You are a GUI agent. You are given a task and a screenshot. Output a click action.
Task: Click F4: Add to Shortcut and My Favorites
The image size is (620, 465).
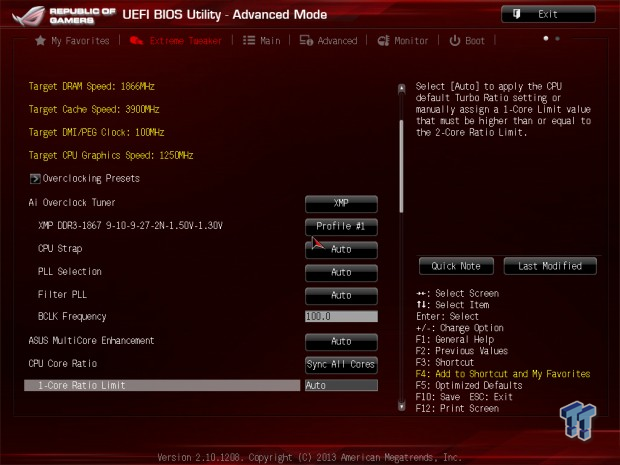[x=503, y=374]
